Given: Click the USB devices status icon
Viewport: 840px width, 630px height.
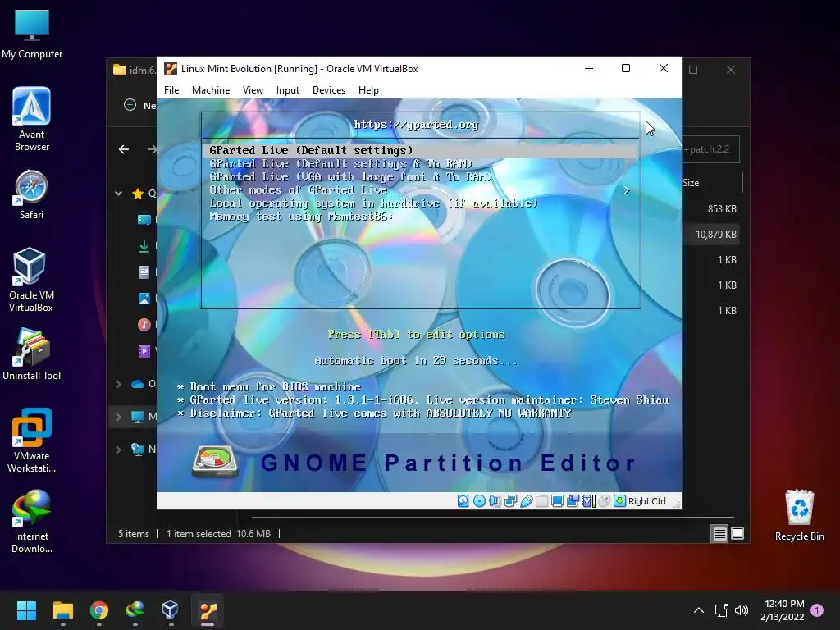Looking at the screenshot, I should click(x=526, y=501).
